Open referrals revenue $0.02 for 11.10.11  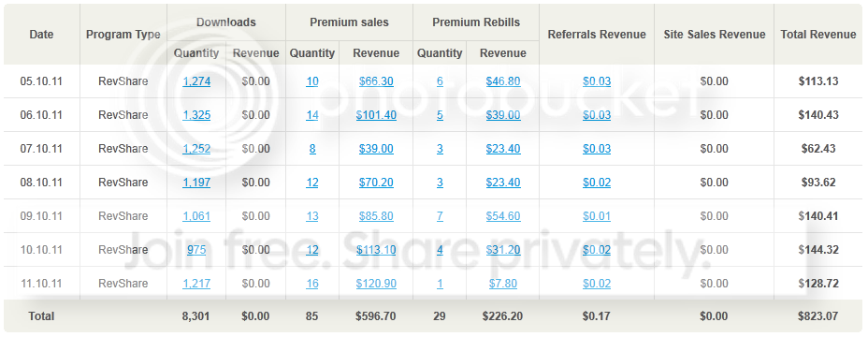[x=597, y=284]
